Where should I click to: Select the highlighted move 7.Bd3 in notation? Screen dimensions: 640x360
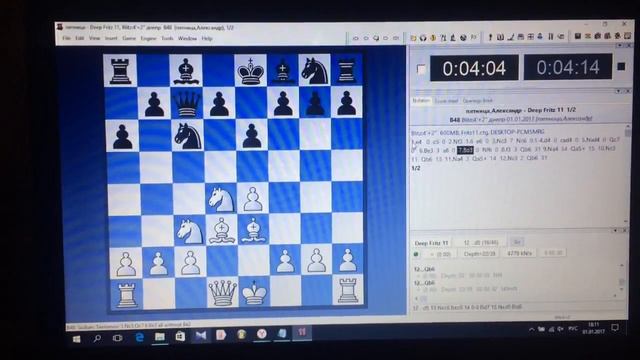(465, 150)
